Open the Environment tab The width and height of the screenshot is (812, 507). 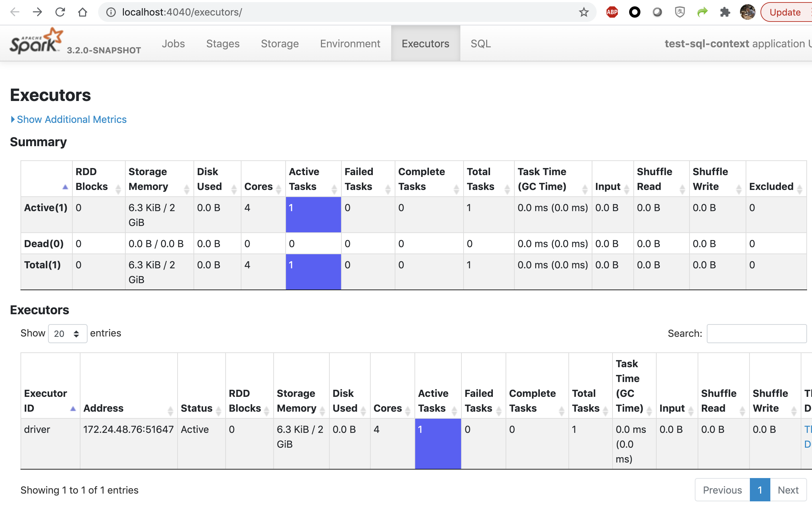350,43
